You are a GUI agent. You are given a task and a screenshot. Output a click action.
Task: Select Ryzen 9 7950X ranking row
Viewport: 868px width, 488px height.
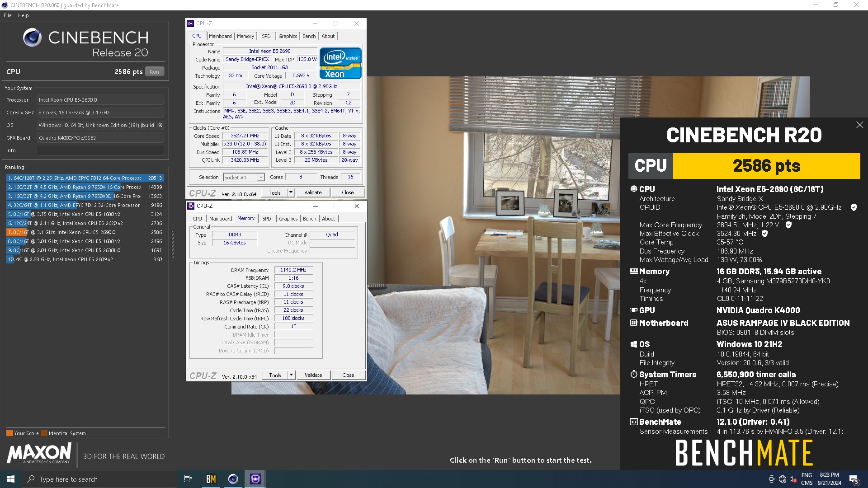tap(85, 187)
